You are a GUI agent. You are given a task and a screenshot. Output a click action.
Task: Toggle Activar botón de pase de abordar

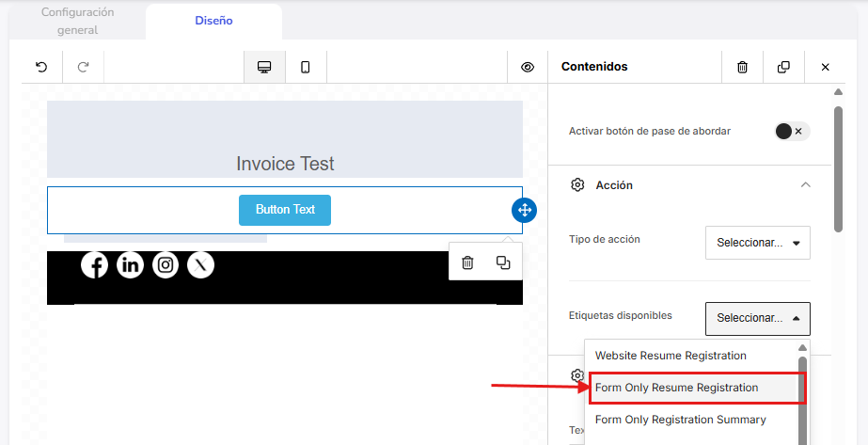pyautogui.click(x=791, y=131)
